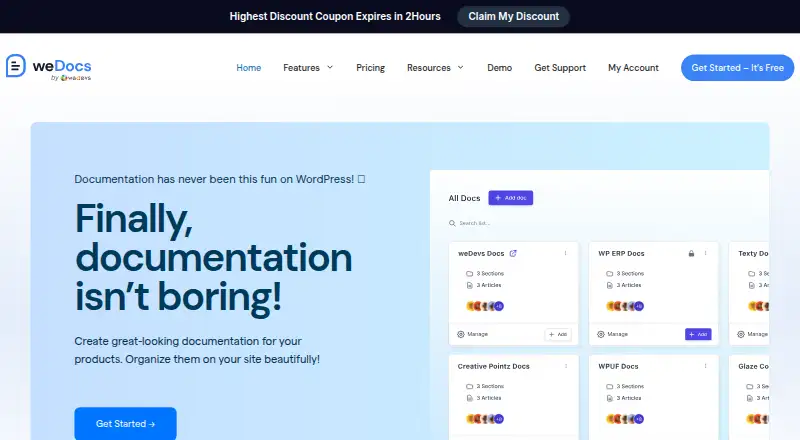This screenshot has height=440, width=800.
Task: Click 'Highest Discount Coupon Expires in 2Hours' text
Action: click(x=335, y=16)
